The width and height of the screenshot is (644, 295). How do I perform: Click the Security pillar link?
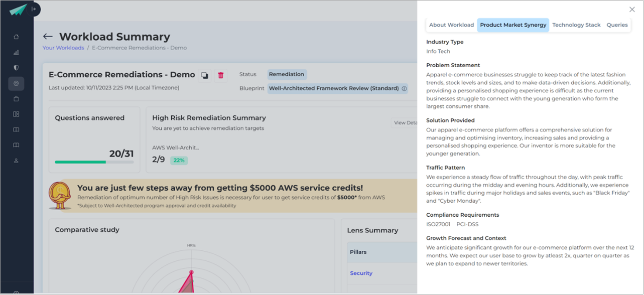pyautogui.click(x=361, y=273)
